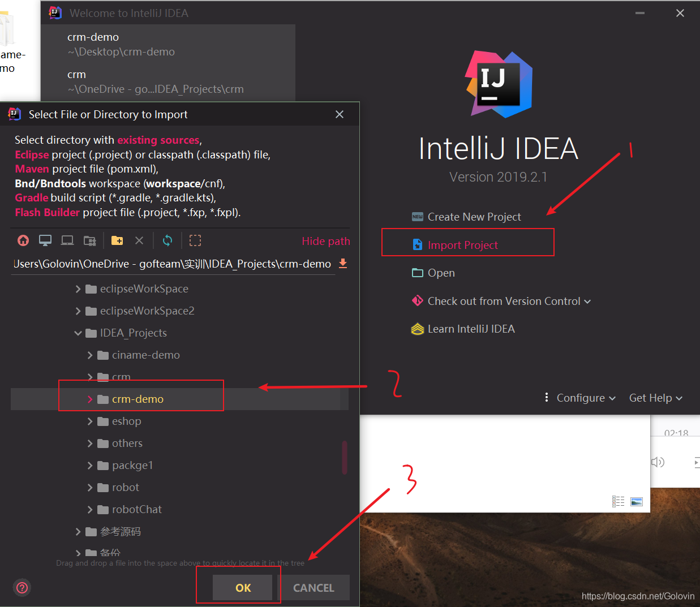This screenshot has height=607, width=700.
Task: Select the robot folder
Action: click(125, 488)
